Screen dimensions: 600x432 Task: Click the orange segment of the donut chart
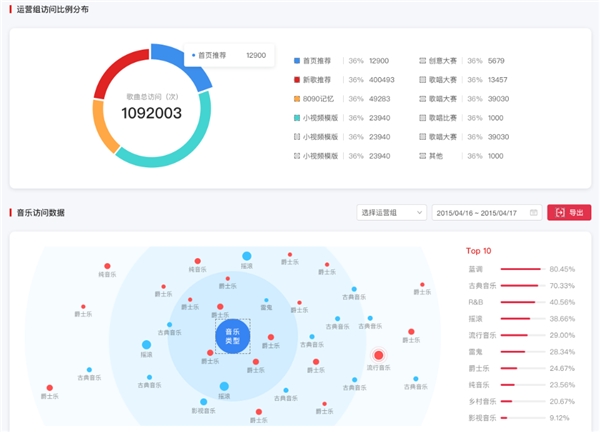[x=103, y=126]
